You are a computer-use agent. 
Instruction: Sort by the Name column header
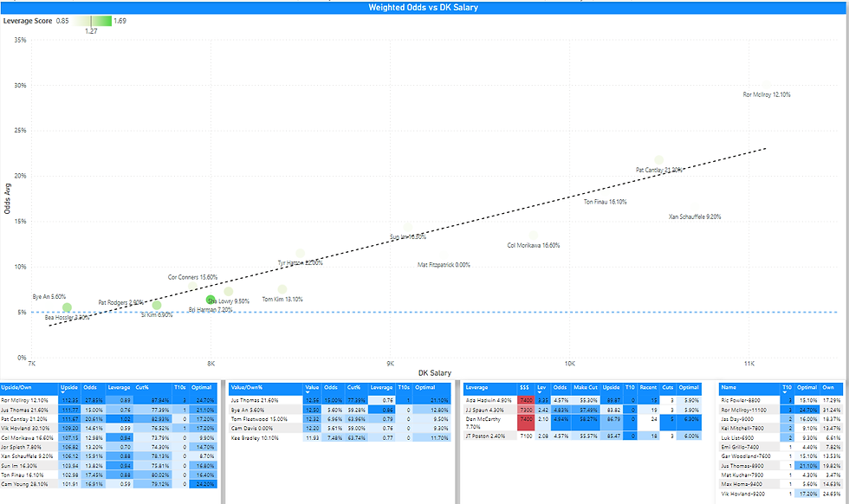[x=750, y=388]
